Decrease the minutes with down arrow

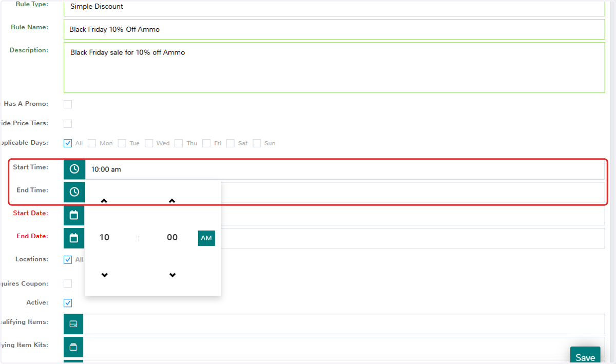172,275
